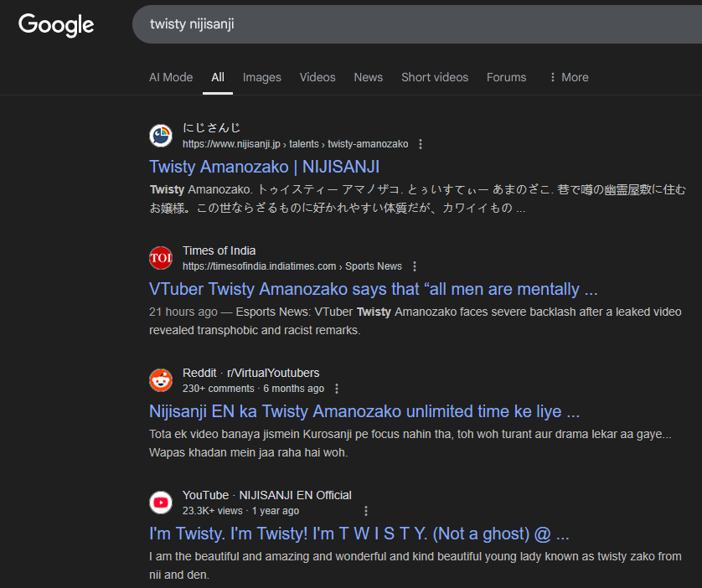Click the Google logo
This screenshot has width=702, height=588.
pyautogui.click(x=56, y=24)
